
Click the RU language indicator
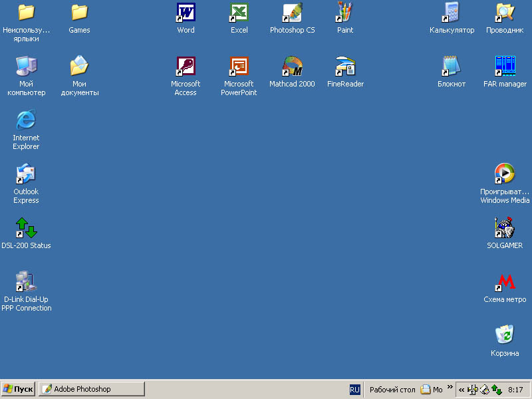tap(354, 390)
